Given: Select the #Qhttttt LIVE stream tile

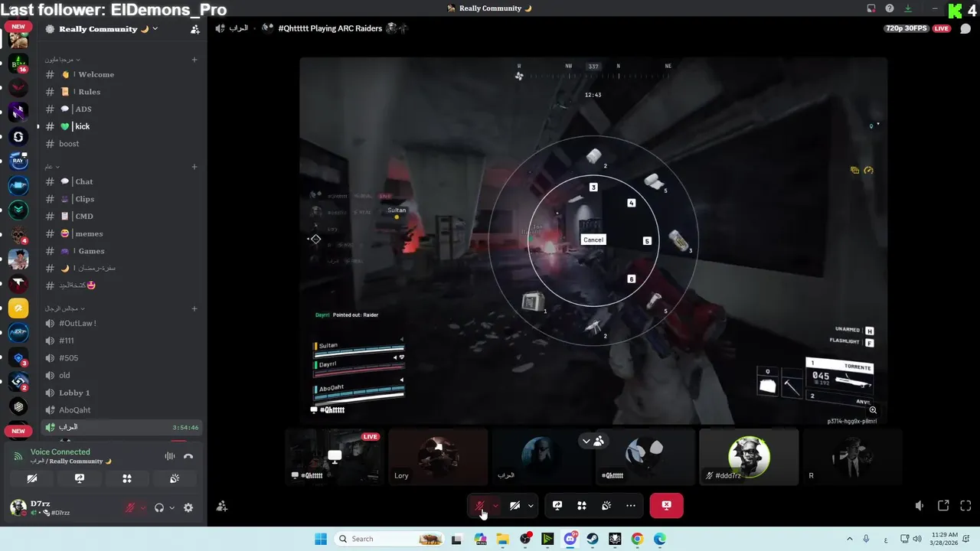Looking at the screenshot, I should (334, 457).
